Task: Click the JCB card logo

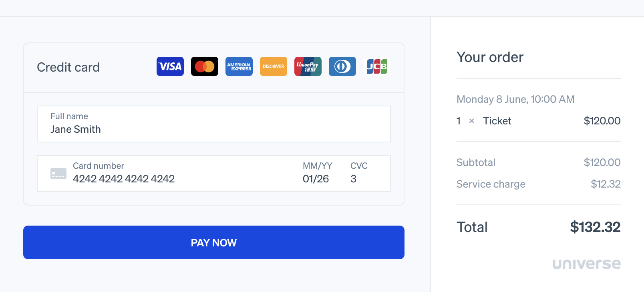Action: 377,66
